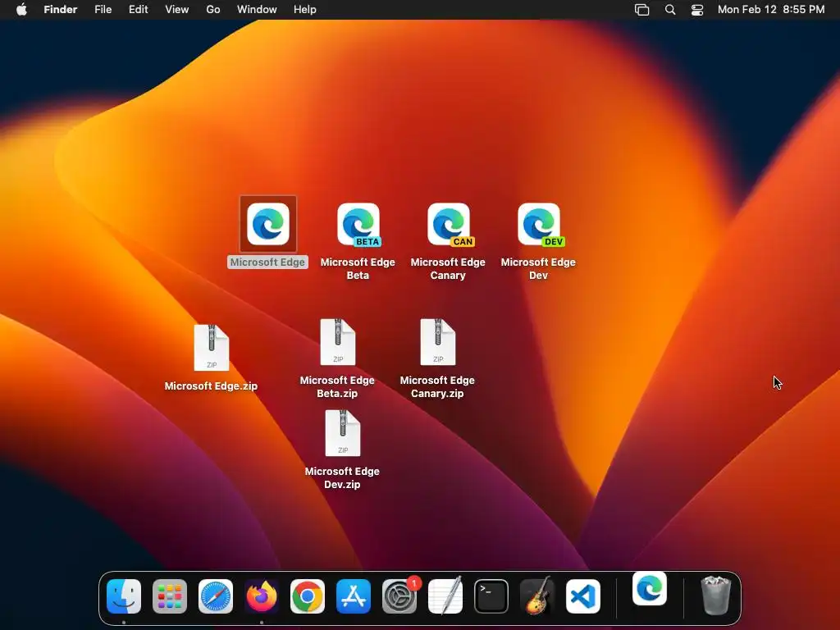
Task: Open the View menu
Action: 177,10
